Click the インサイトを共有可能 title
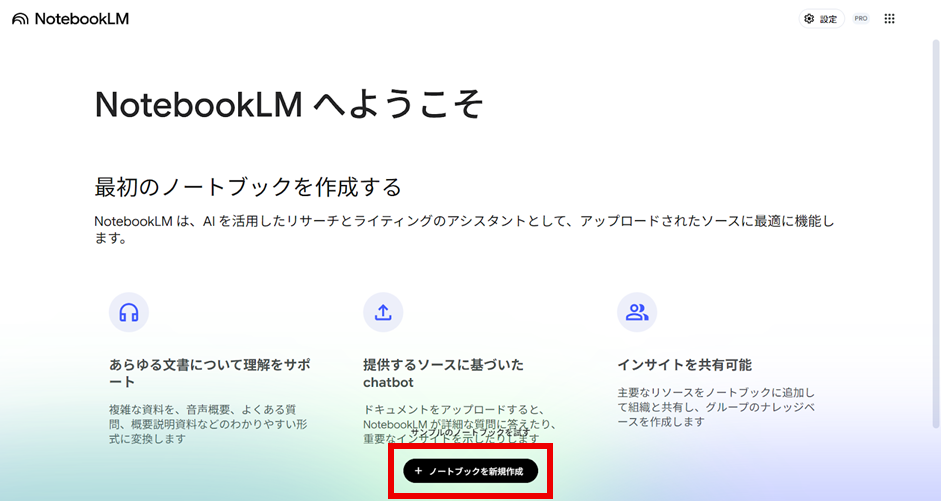941x501 pixels. pyautogui.click(x=684, y=365)
